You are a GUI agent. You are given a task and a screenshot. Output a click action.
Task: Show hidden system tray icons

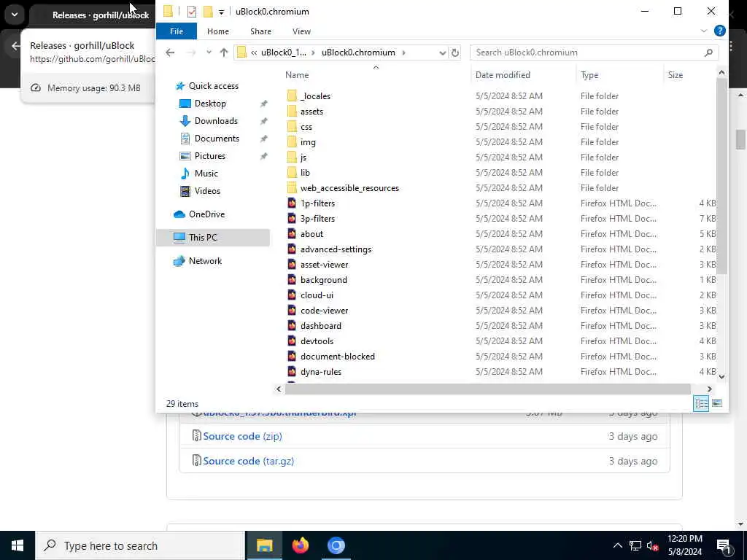point(617,545)
